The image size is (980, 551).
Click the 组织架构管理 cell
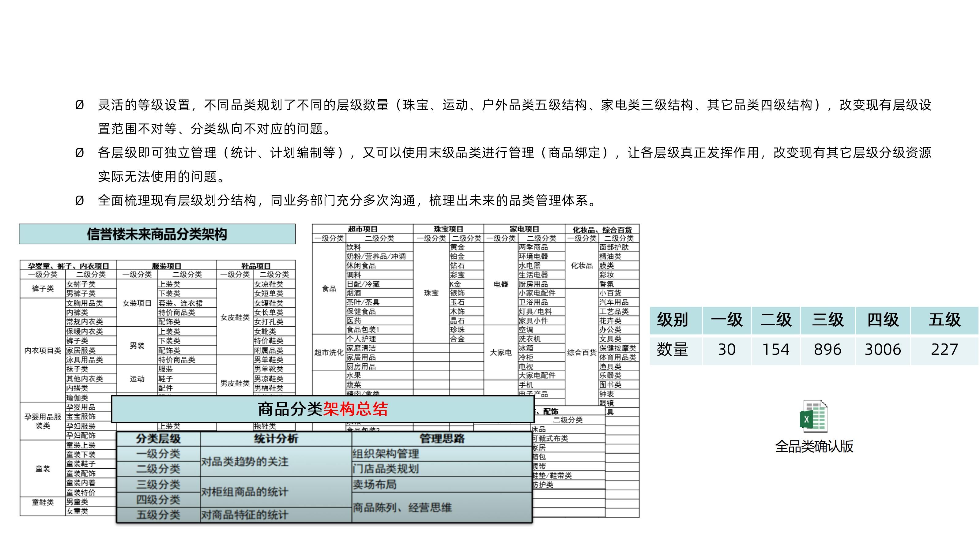(x=386, y=454)
